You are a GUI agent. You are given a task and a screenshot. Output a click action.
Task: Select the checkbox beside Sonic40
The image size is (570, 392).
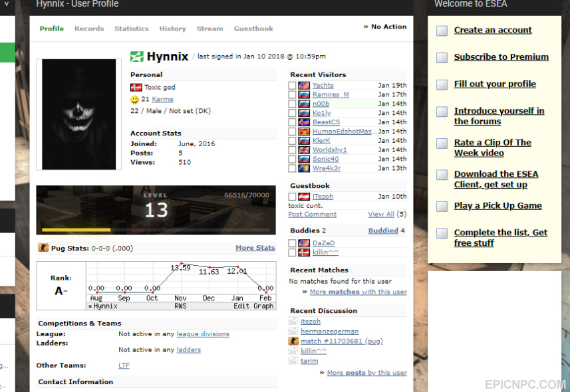pos(292,159)
